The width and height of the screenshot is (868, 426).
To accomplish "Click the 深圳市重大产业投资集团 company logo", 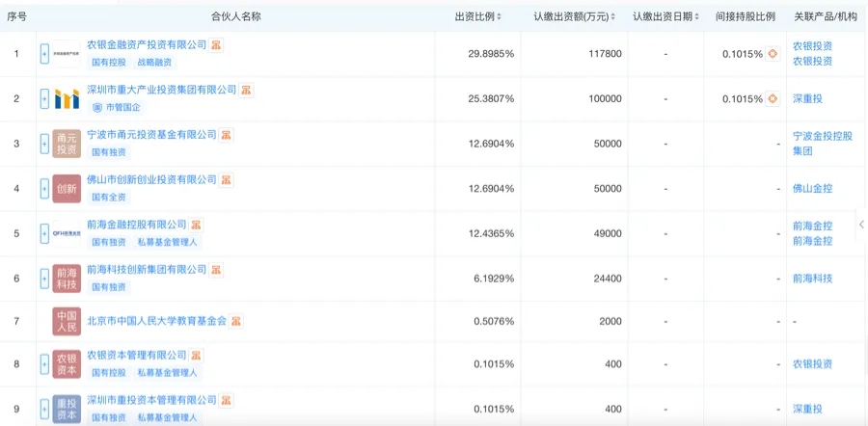I will 67,99.
